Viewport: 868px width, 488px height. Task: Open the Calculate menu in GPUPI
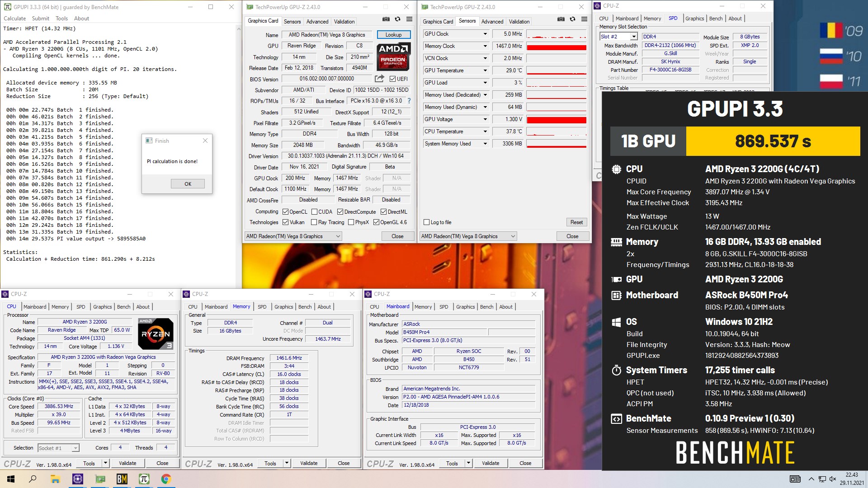click(x=15, y=19)
